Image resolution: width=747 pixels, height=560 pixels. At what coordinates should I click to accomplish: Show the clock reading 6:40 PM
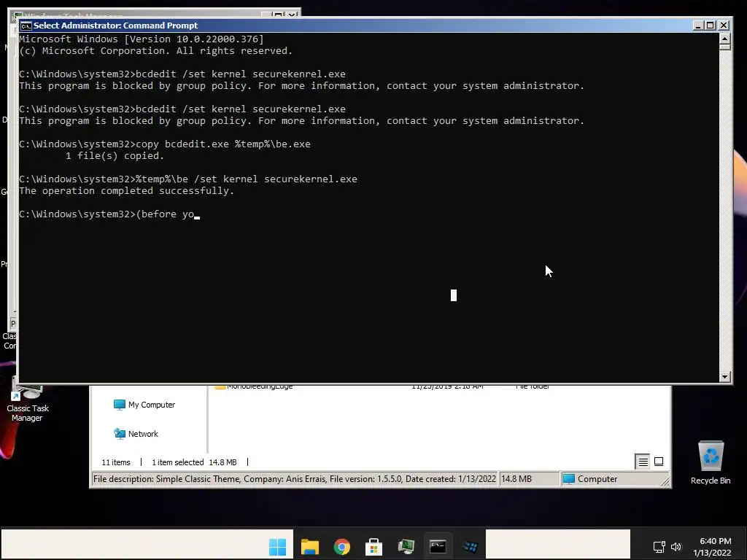point(715,541)
